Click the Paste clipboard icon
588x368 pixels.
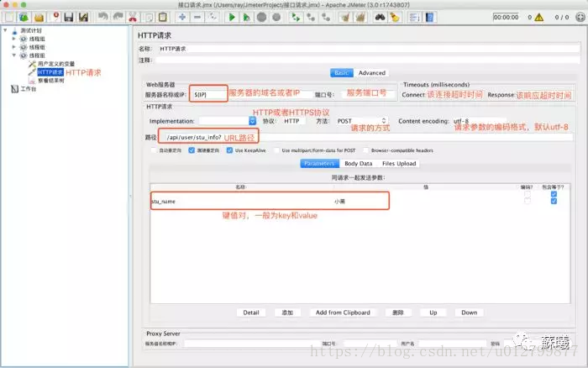pos(163,18)
